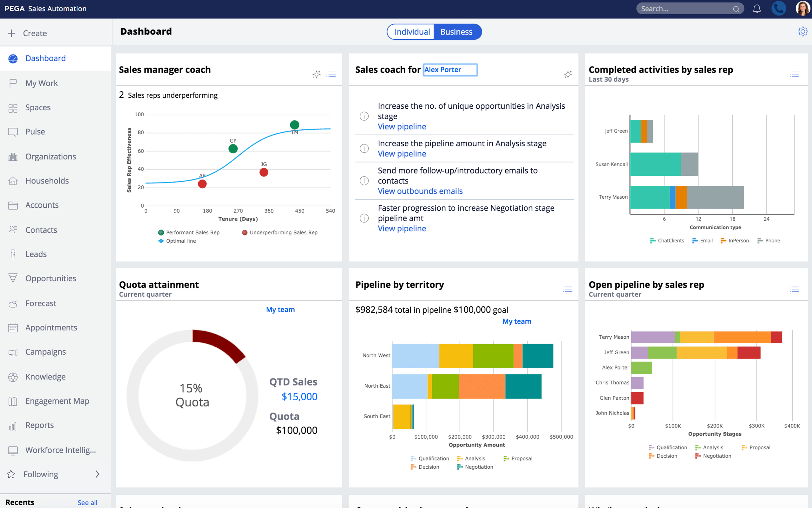The width and height of the screenshot is (812, 508).
Task: Switch dashboard to Business view
Action: [x=456, y=32]
